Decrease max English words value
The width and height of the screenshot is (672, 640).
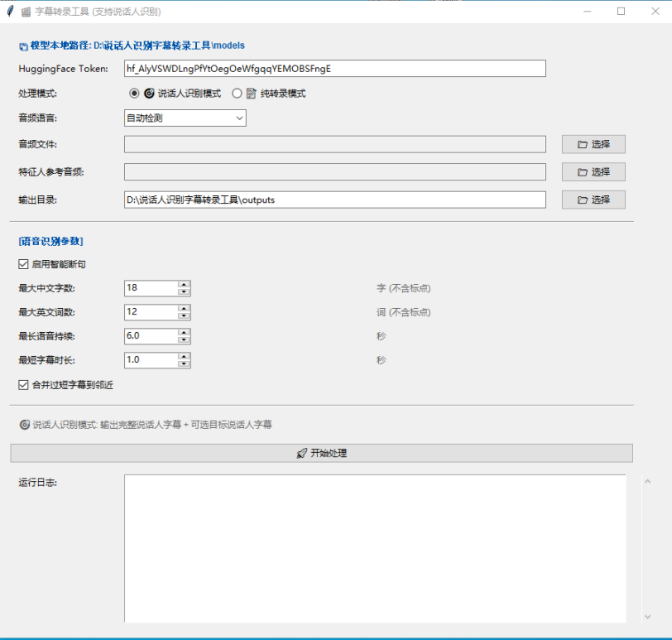pyautogui.click(x=185, y=316)
